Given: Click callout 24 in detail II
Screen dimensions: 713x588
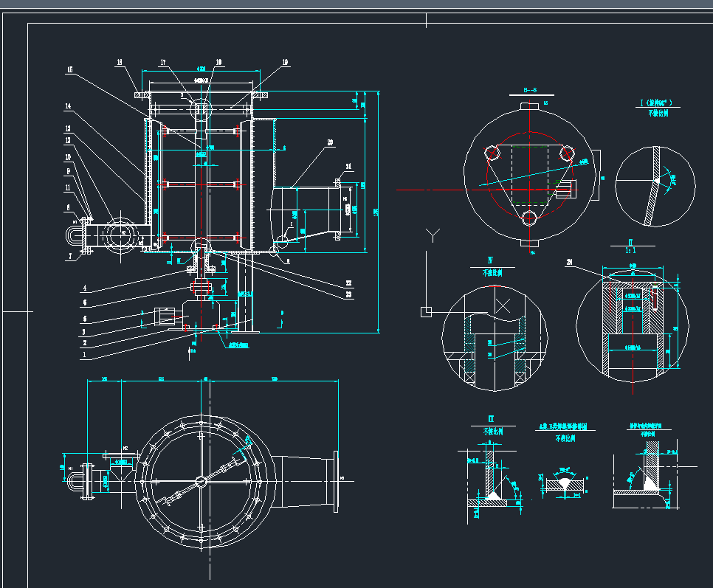Looking at the screenshot, I should [x=569, y=262].
